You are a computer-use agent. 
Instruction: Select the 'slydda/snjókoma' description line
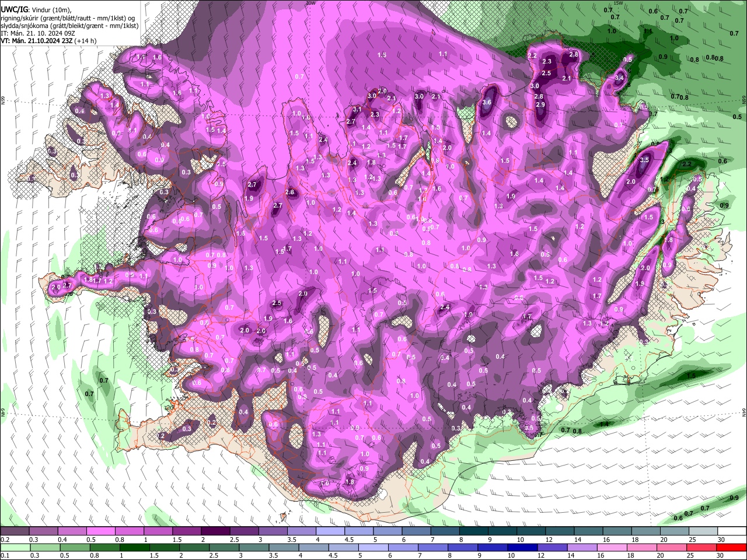tap(69, 26)
